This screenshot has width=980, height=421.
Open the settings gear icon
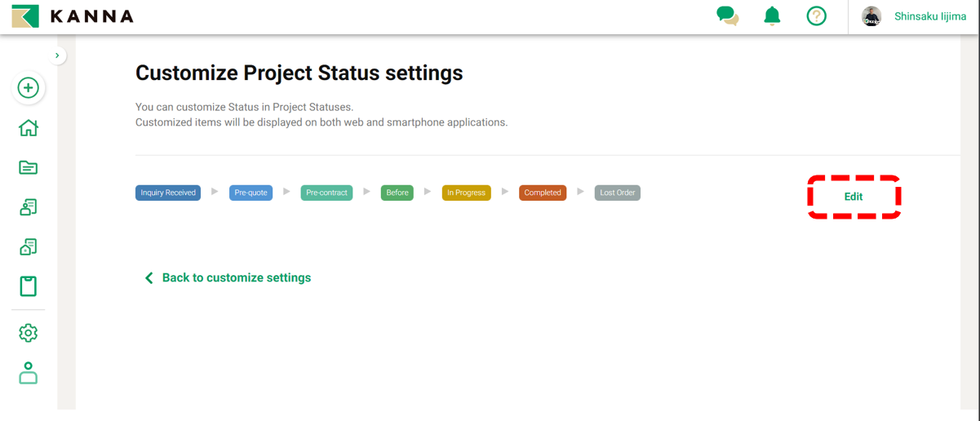[x=29, y=333]
